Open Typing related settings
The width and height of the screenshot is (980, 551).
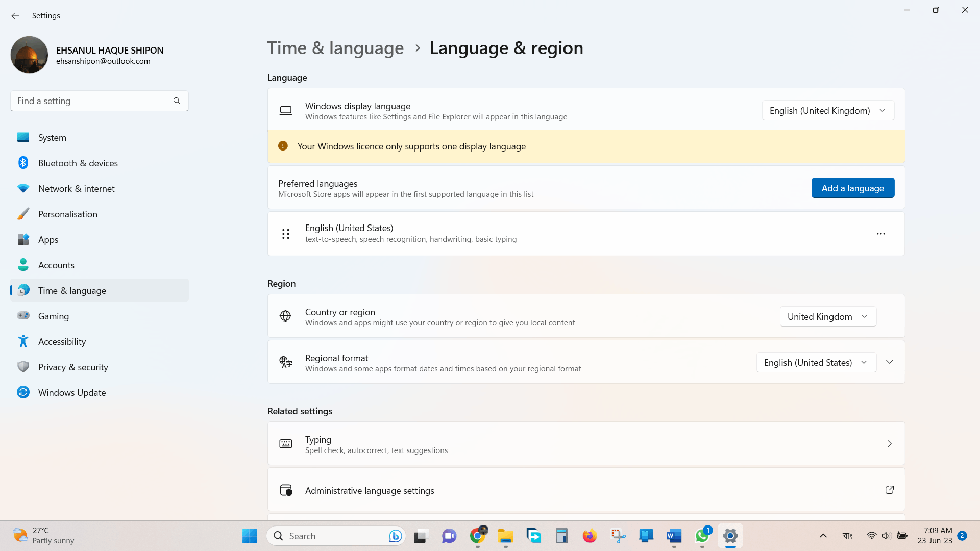(x=586, y=444)
